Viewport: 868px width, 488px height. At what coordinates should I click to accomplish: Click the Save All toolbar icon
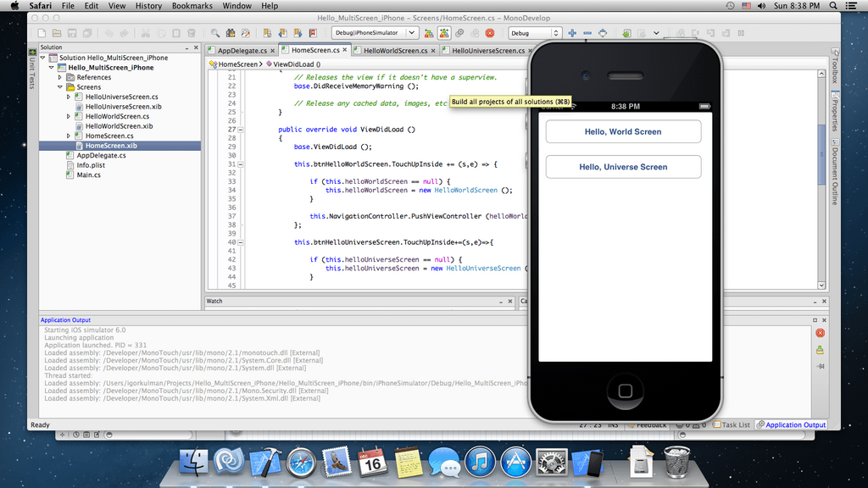87,33
